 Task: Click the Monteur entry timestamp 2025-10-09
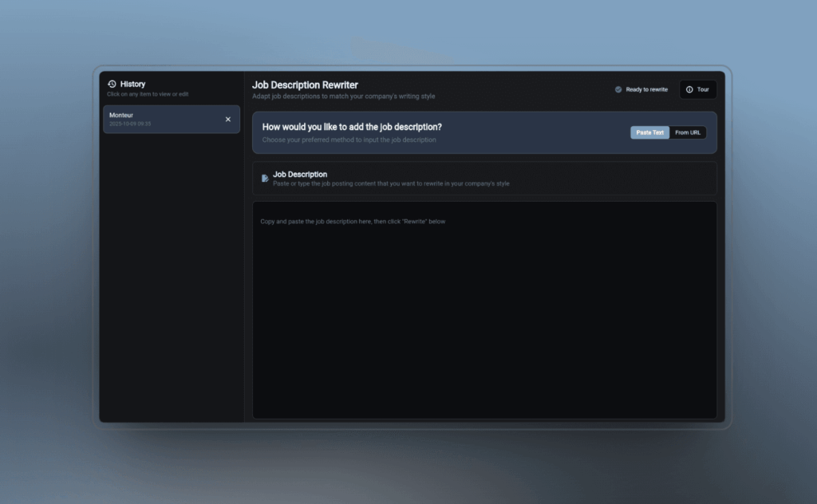tap(130, 124)
